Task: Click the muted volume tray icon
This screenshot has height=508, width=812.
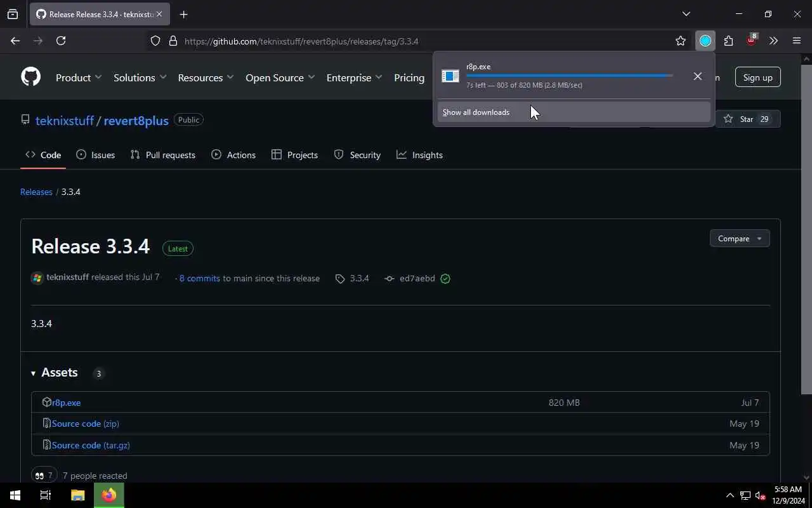Action: click(760, 495)
